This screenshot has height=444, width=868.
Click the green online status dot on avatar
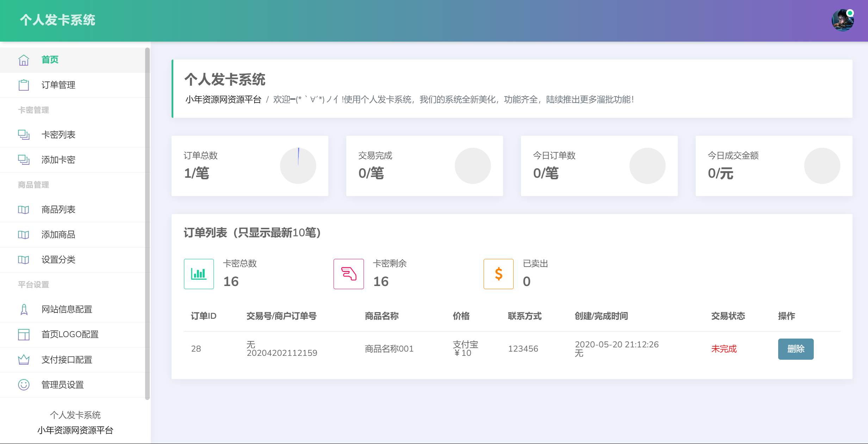point(850,13)
